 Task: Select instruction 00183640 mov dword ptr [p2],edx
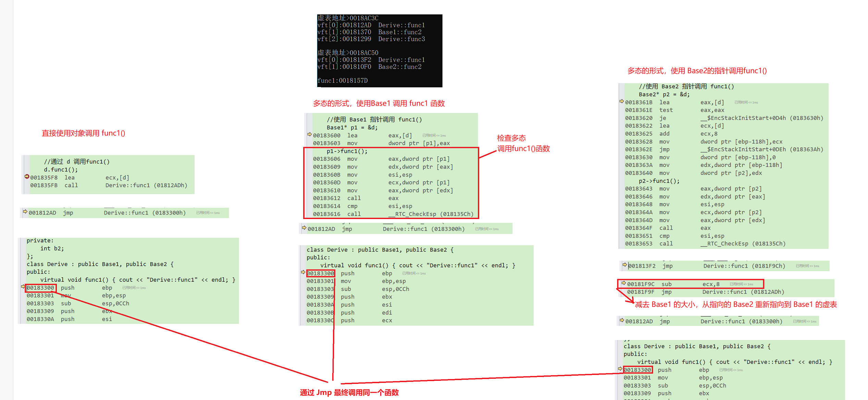coord(693,173)
